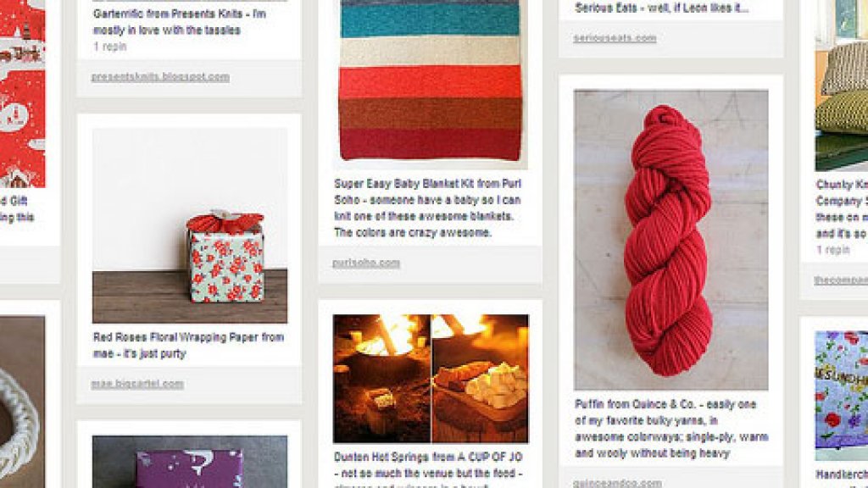The image size is (868, 488).
Task: Select the Dunton Hot Springs pin description
Action: pos(428,469)
